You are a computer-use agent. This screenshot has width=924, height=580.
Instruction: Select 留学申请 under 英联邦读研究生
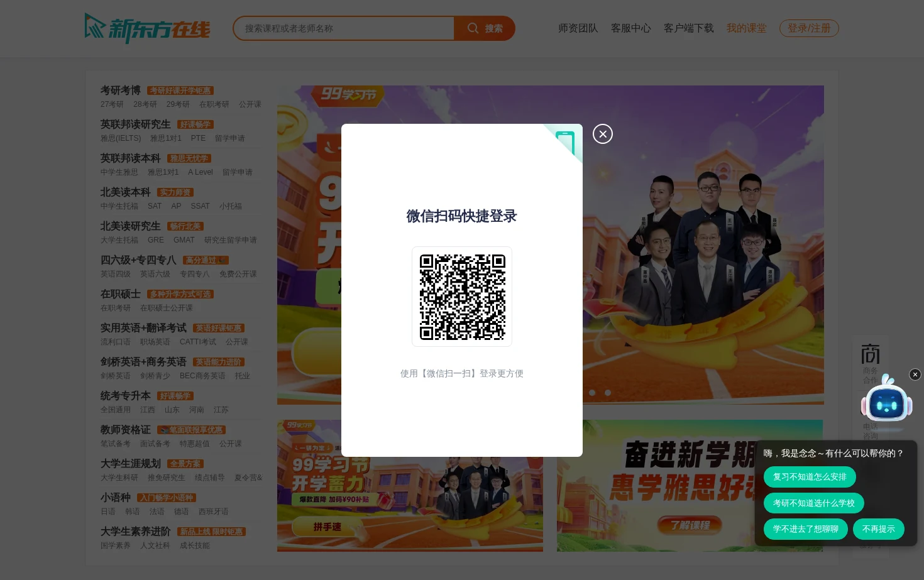(x=230, y=138)
